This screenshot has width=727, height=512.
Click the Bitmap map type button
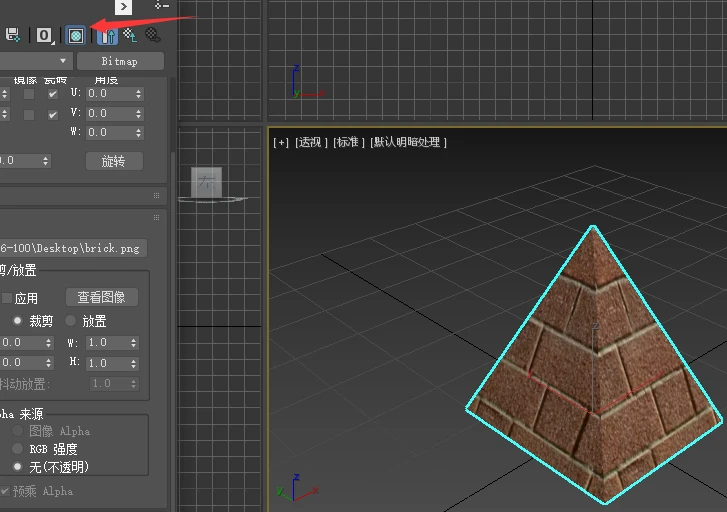[120, 61]
